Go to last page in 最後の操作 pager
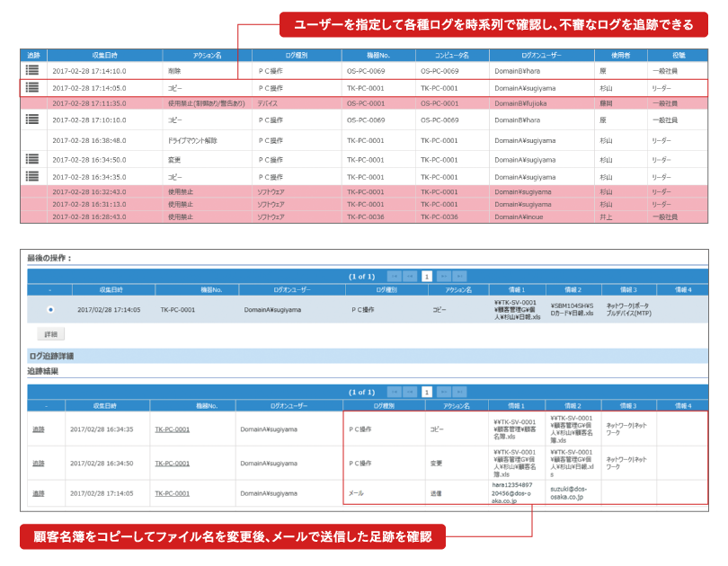This screenshot has height=566, width=728. [459, 277]
